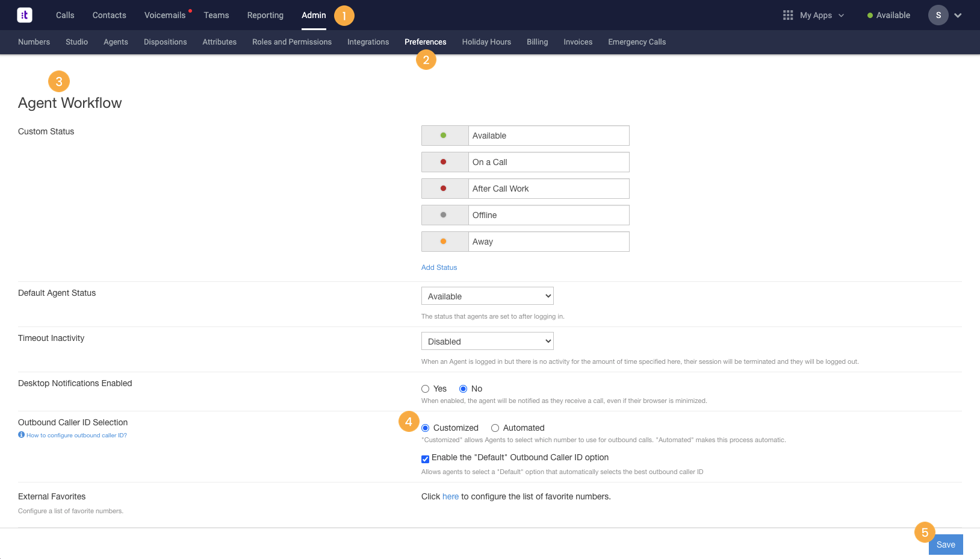
Task: Open Emergency Calls submenu
Action: click(x=637, y=42)
